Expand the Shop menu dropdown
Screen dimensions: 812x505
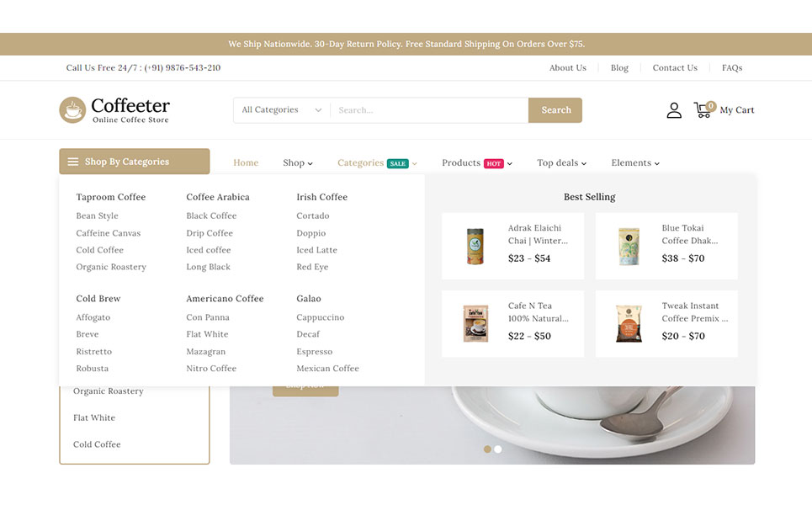click(298, 162)
